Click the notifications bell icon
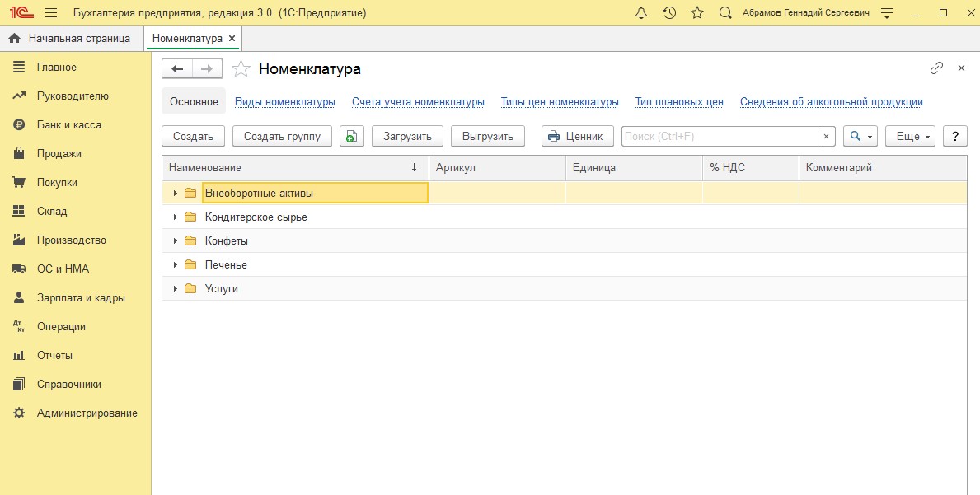Image resolution: width=980 pixels, height=495 pixels. coord(642,13)
